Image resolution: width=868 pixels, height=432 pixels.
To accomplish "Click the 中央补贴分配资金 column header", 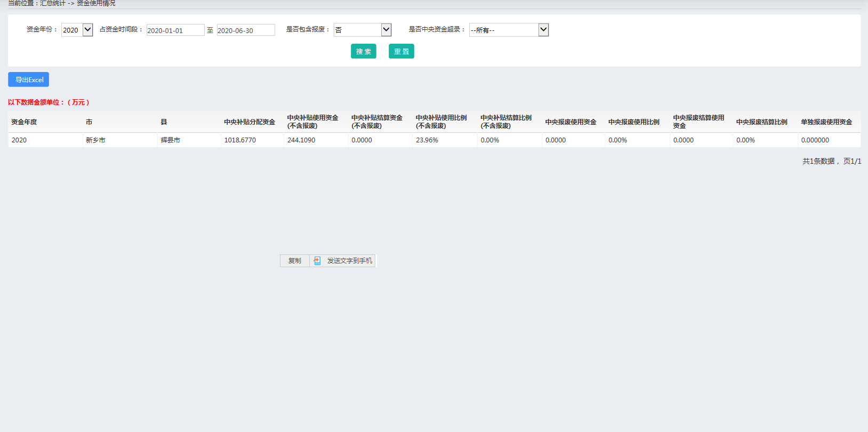I will point(250,122).
